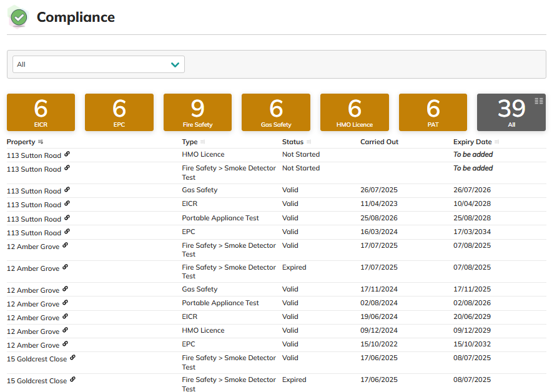Select the EICR summary tile

(41, 112)
